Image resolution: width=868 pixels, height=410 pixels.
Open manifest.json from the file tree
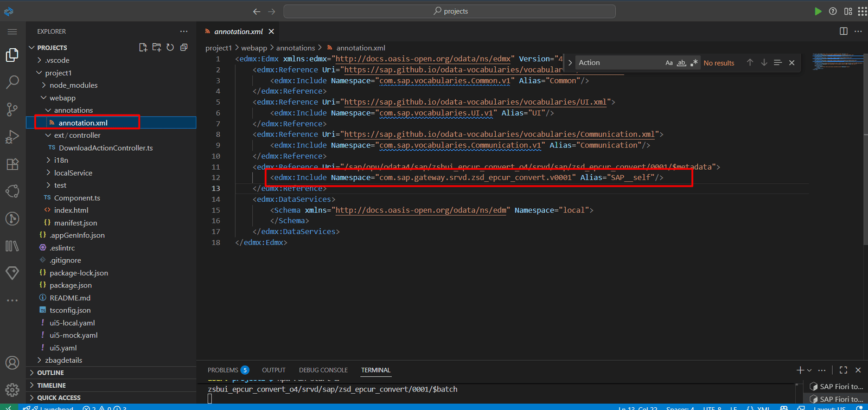point(75,223)
